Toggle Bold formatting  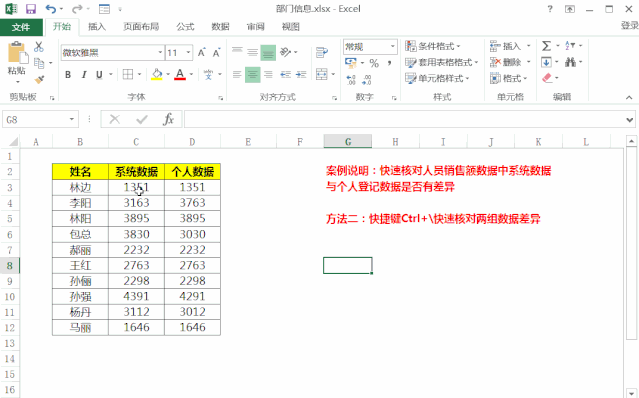click(68, 75)
